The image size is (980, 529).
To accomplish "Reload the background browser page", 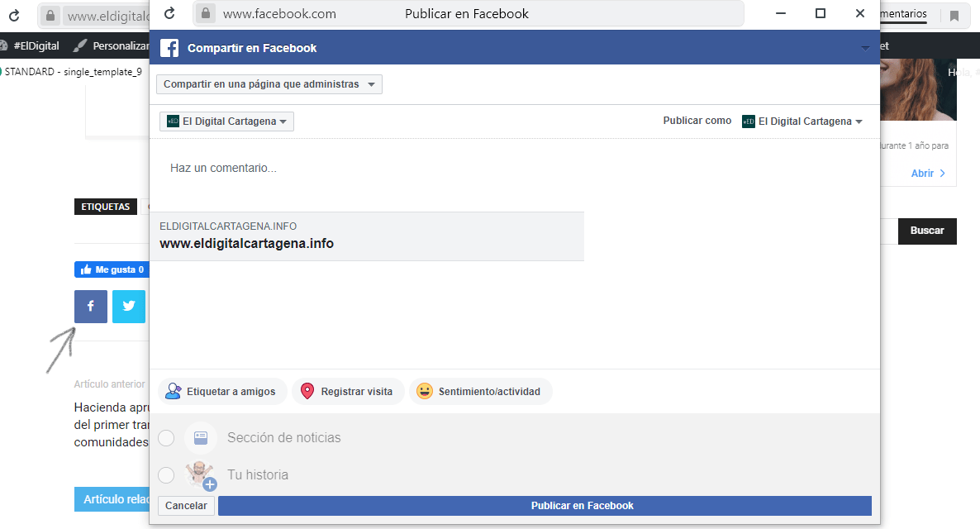I will coord(14,16).
